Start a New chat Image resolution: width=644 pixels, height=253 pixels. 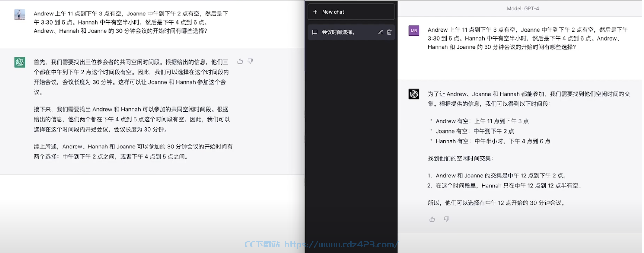(x=351, y=12)
